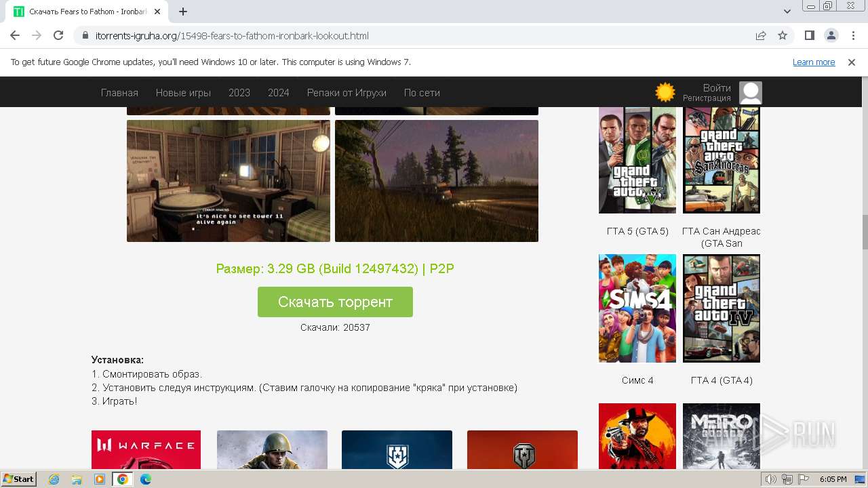Click the share page icon in address bar

pos(761,35)
